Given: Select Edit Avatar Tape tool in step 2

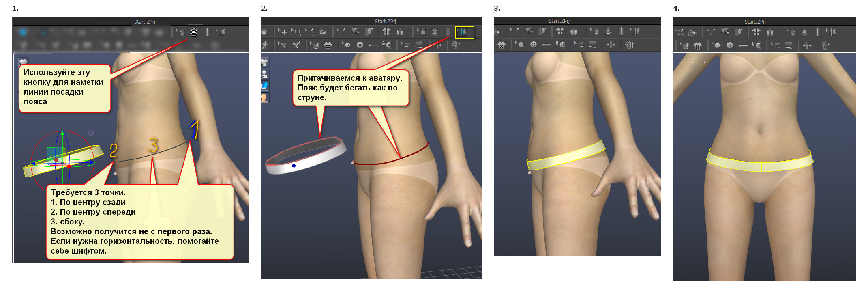Looking at the screenshot, I should pos(421,32).
